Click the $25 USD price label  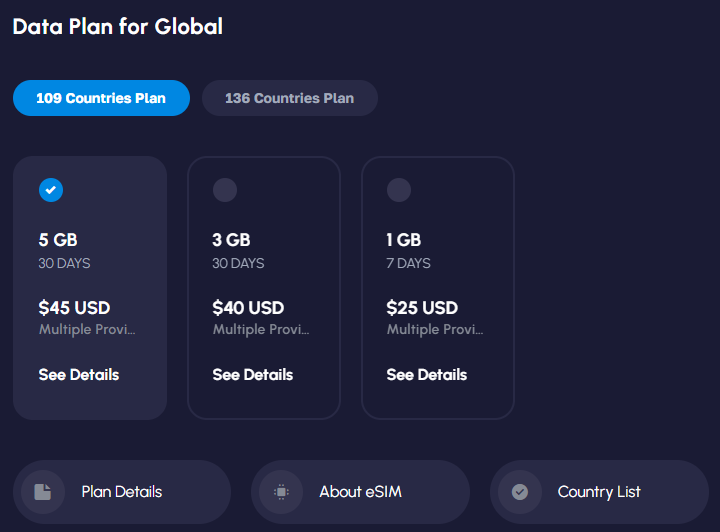[422, 308]
